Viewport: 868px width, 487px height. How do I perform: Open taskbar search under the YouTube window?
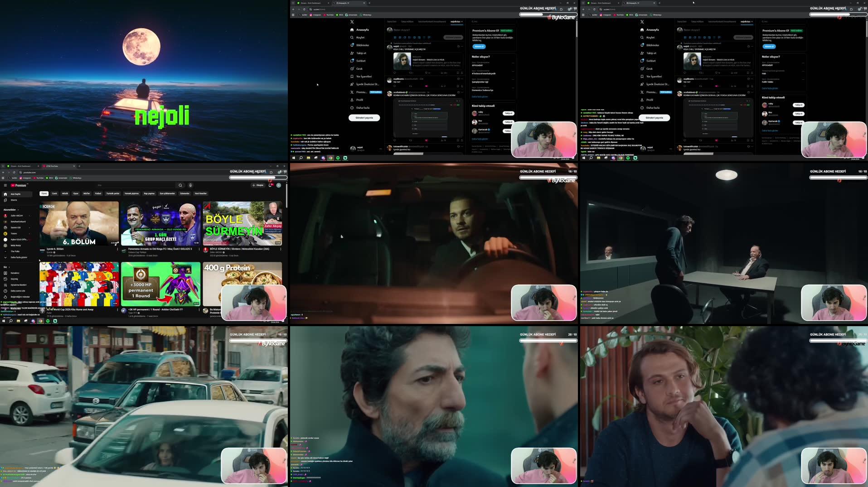pyautogui.click(x=10, y=321)
